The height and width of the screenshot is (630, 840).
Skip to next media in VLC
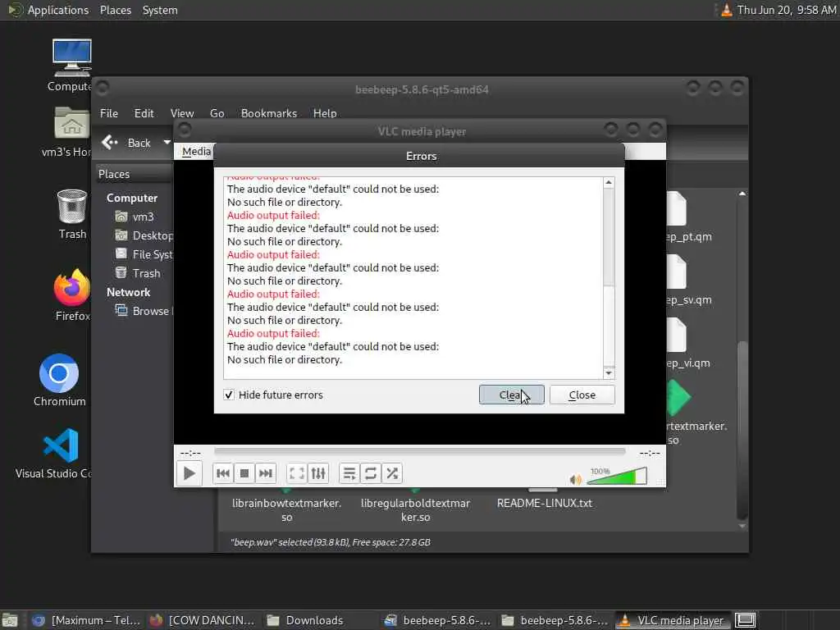pos(265,473)
